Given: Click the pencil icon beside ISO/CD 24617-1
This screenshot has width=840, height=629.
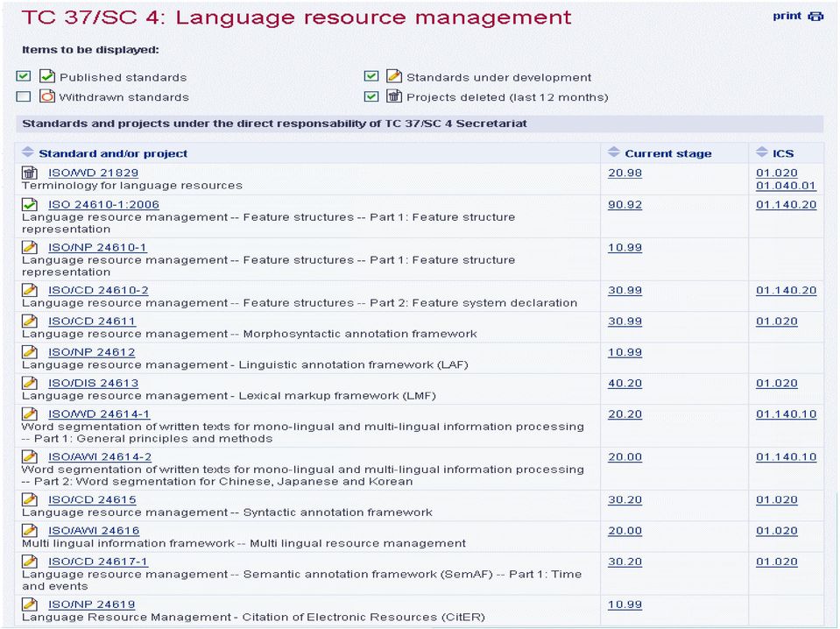Looking at the screenshot, I should 30,562.
